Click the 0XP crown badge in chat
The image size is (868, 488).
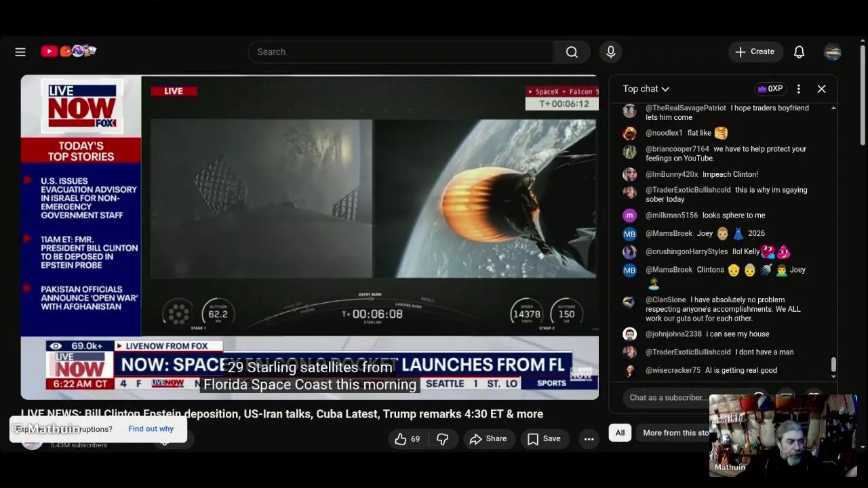coord(770,89)
